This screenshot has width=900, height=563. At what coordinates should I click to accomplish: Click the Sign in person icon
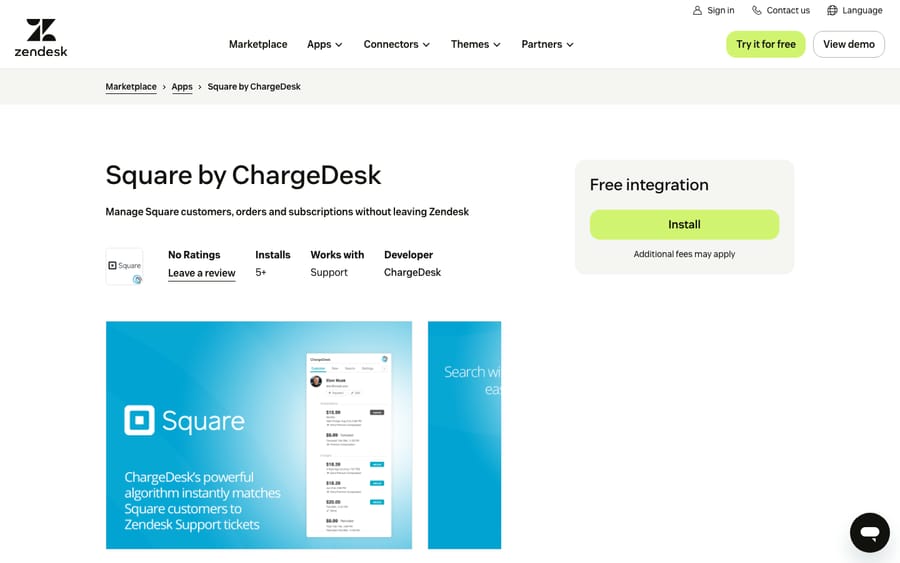tap(697, 10)
